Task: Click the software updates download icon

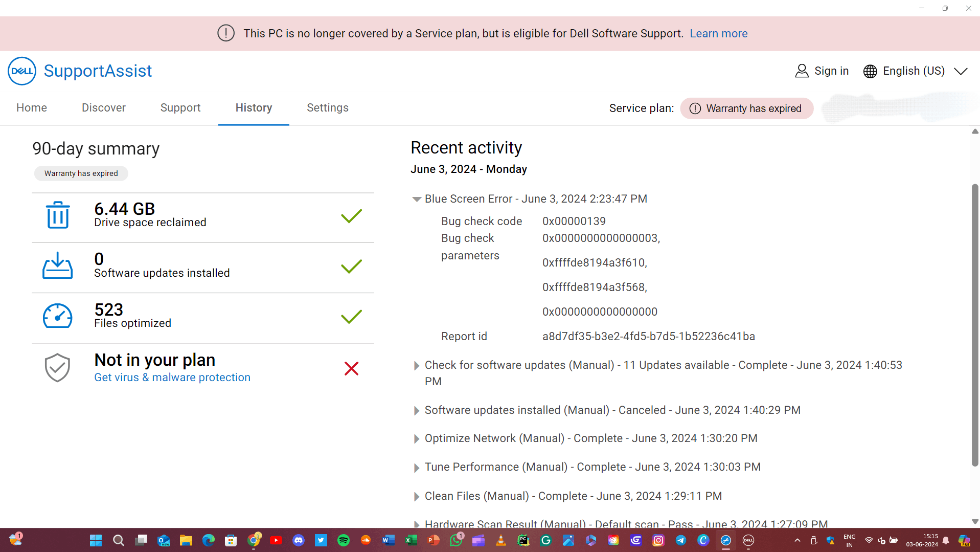Action: (x=58, y=266)
